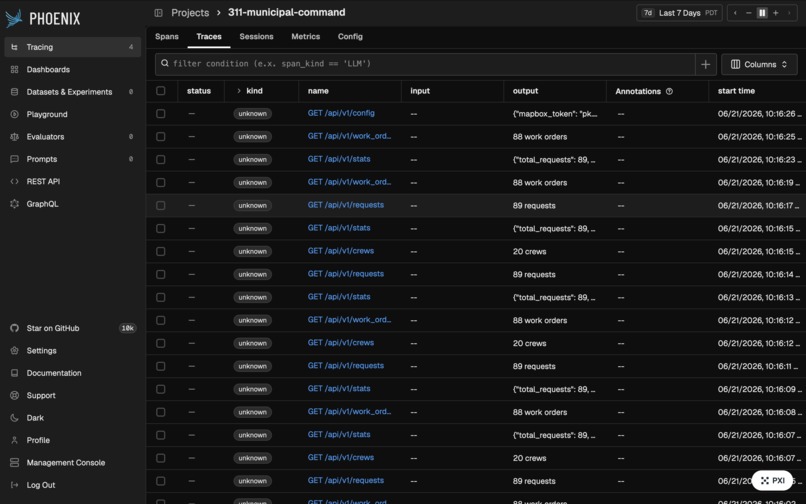Click the Phoenix bird logo
This screenshot has height=504, width=806.
click(14, 19)
